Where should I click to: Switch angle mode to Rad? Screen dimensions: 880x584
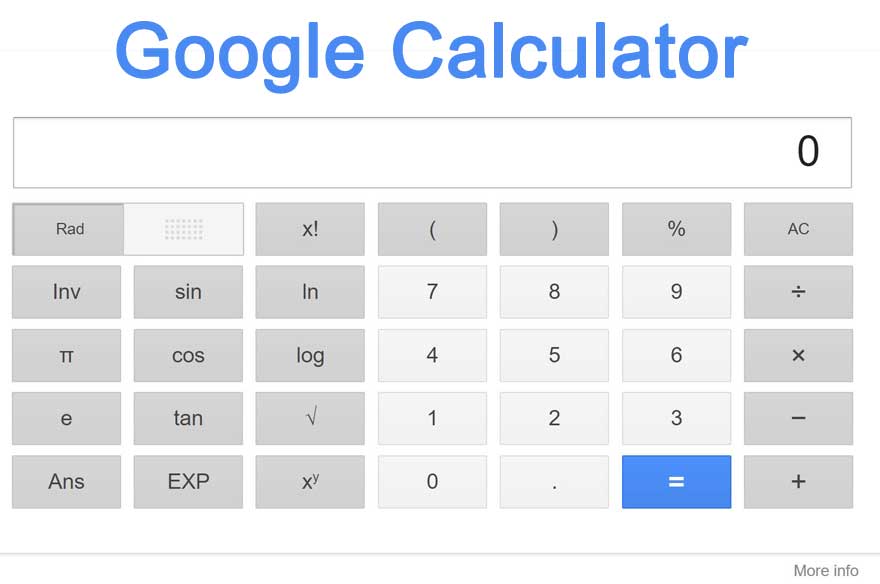69,229
